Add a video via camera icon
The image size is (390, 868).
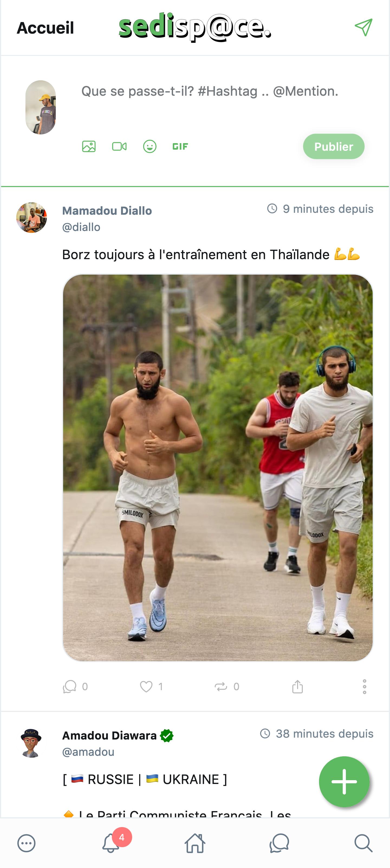[x=119, y=146]
